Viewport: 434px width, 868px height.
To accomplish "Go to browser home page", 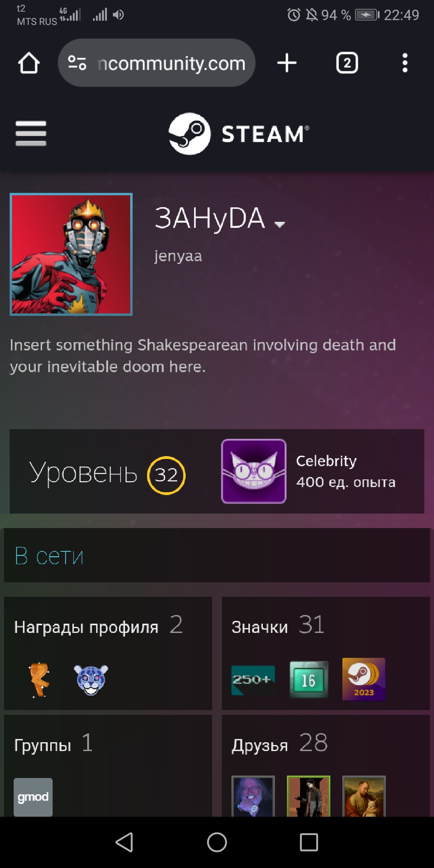I will tap(29, 63).
